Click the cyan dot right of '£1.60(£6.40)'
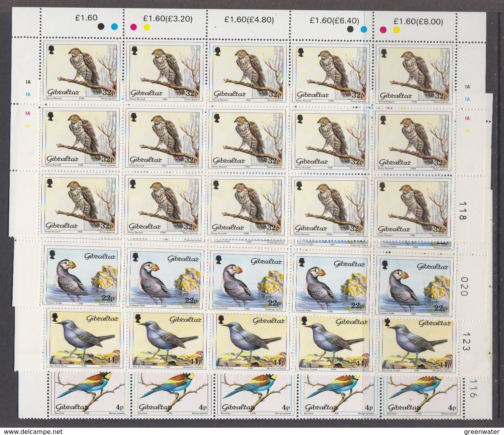This screenshot has width=504, height=435. pyautogui.click(x=363, y=29)
